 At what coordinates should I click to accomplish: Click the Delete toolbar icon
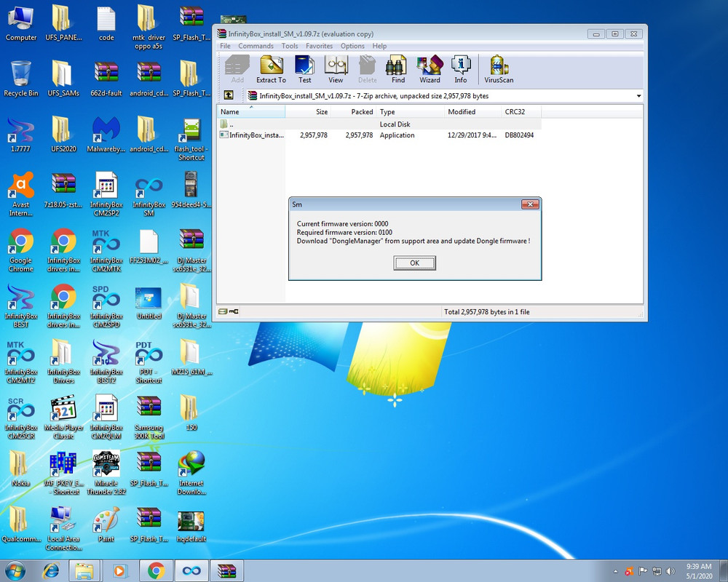pyautogui.click(x=367, y=69)
